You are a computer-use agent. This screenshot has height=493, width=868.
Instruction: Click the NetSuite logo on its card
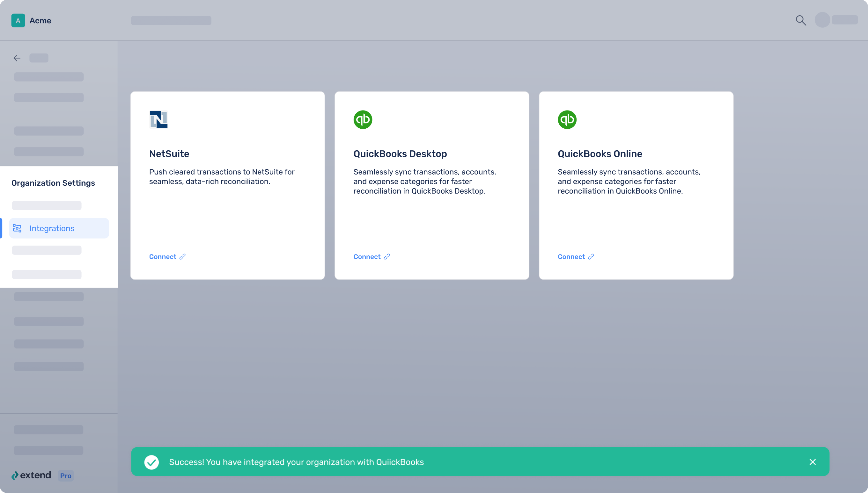[x=158, y=119]
